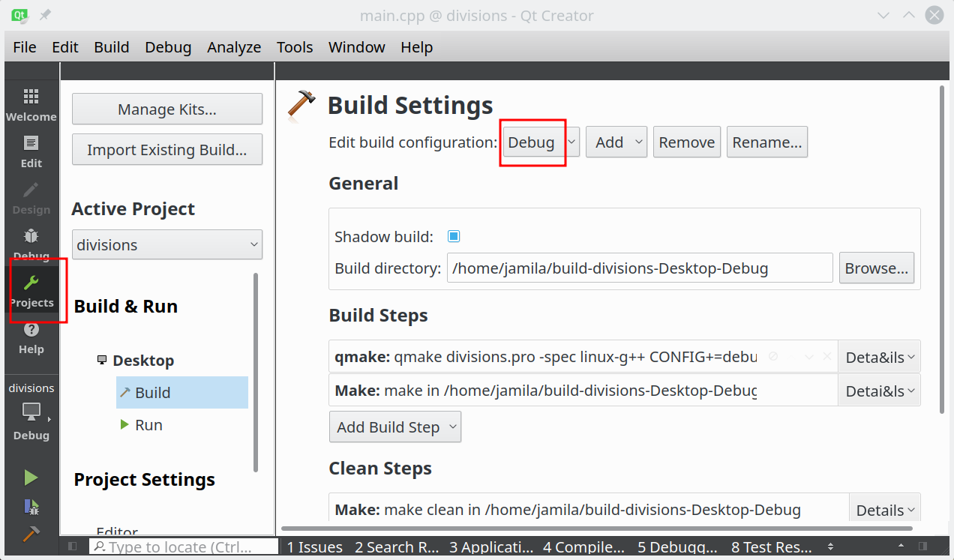Click the Qt logo in title bar
This screenshot has width=954, height=560.
click(20, 14)
